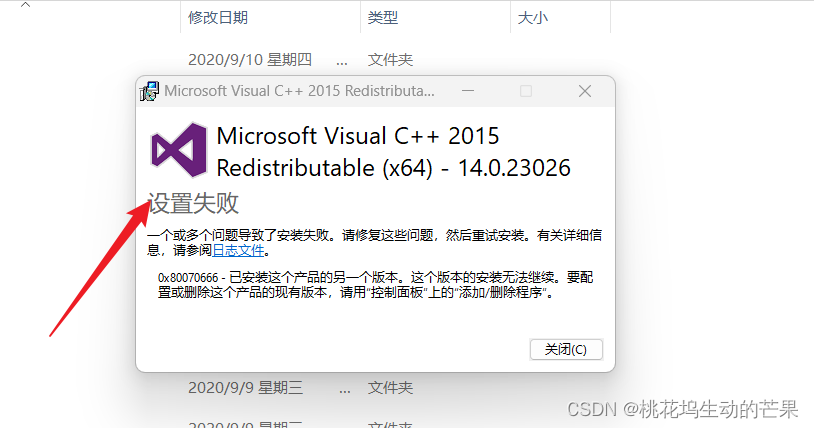
Task: Select the 2020/9/9 星期三 date just below the dialog
Action: [245, 388]
